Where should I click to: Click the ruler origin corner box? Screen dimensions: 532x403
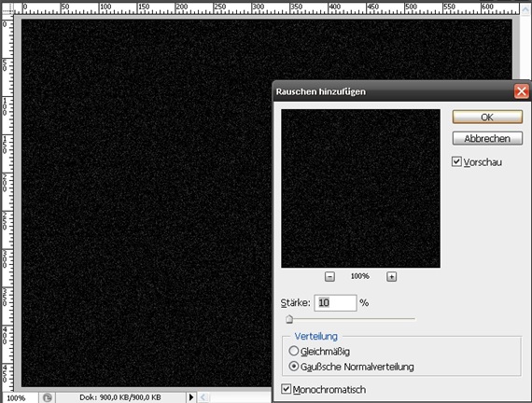point(7,8)
